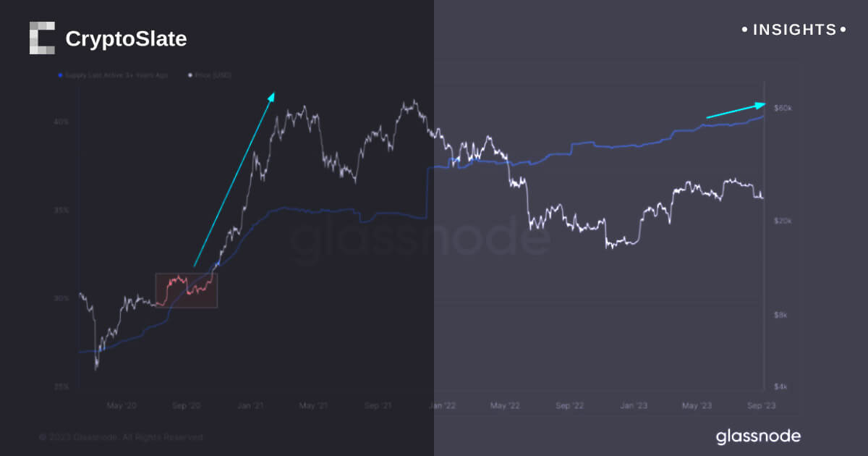Click the blue legend dot for Supply
The width and height of the screenshot is (868, 456).
(x=60, y=75)
